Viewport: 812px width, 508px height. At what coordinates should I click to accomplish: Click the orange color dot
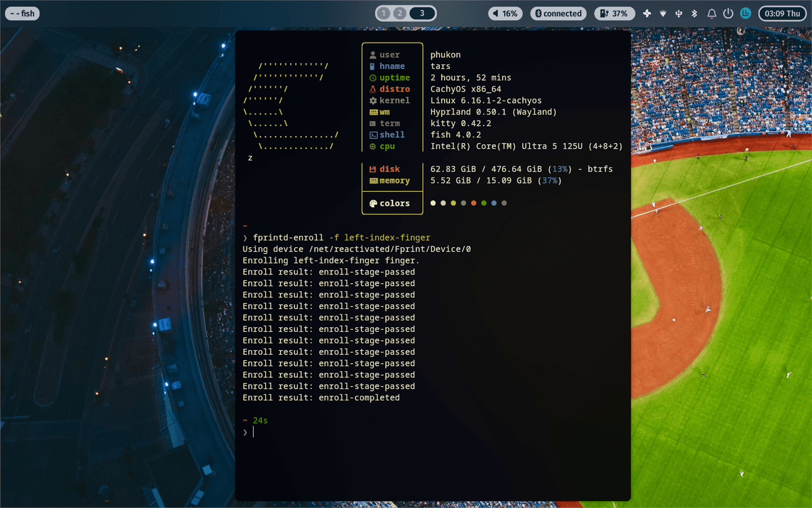[474, 203]
